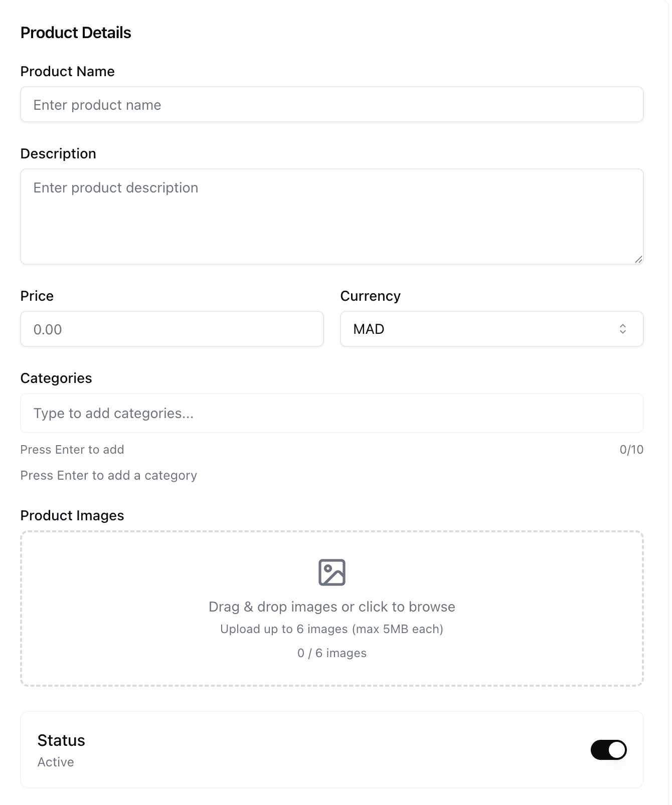Click the Price input field

(172, 329)
